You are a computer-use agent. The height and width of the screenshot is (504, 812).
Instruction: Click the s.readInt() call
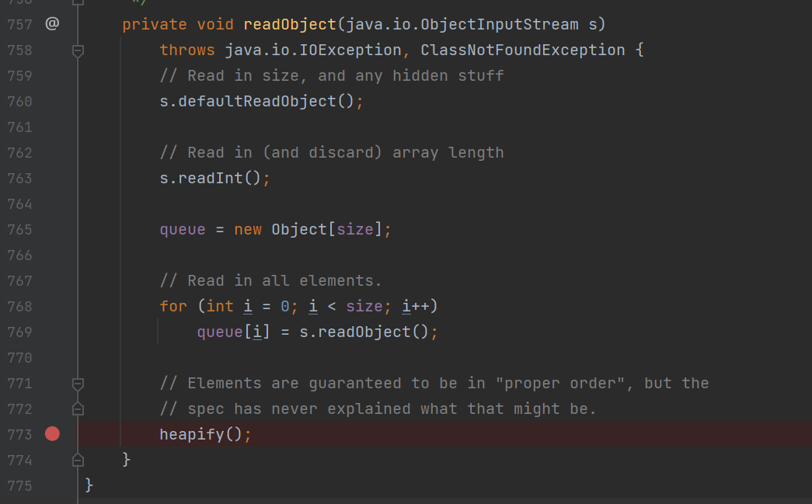pyautogui.click(x=211, y=179)
